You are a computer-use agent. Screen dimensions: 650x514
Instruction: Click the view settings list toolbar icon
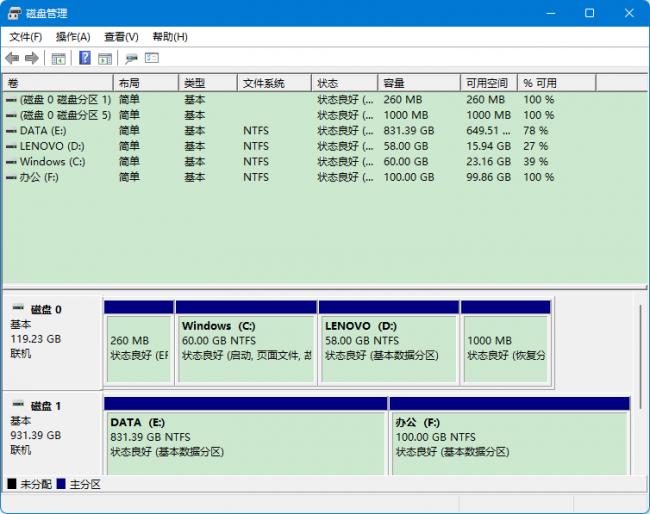click(x=152, y=58)
